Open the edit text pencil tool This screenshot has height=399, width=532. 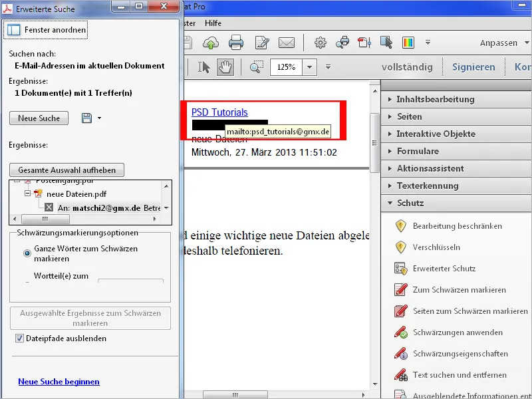pyautogui.click(x=262, y=43)
